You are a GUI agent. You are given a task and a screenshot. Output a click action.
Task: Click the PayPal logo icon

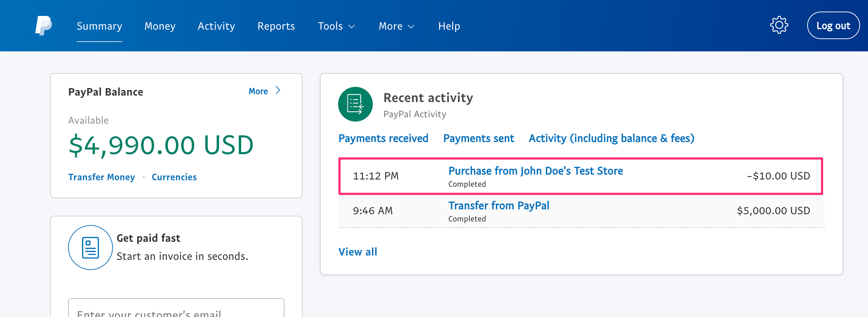point(44,26)
